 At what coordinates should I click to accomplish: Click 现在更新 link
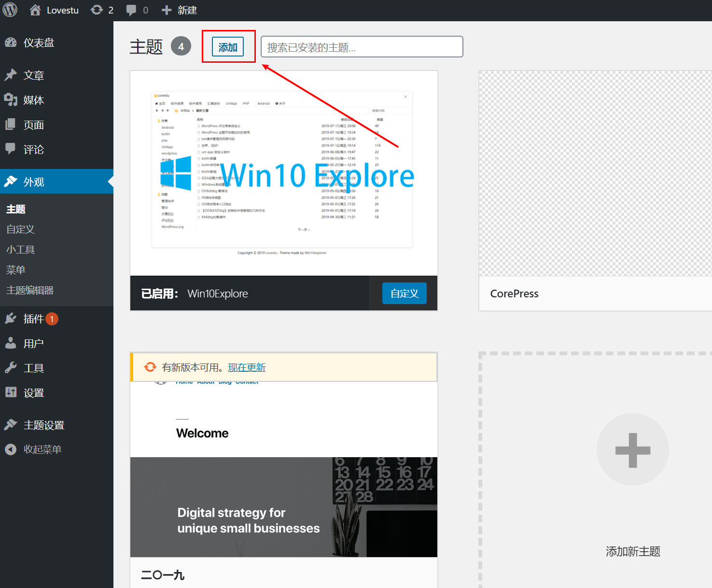[x=247, y=367]
